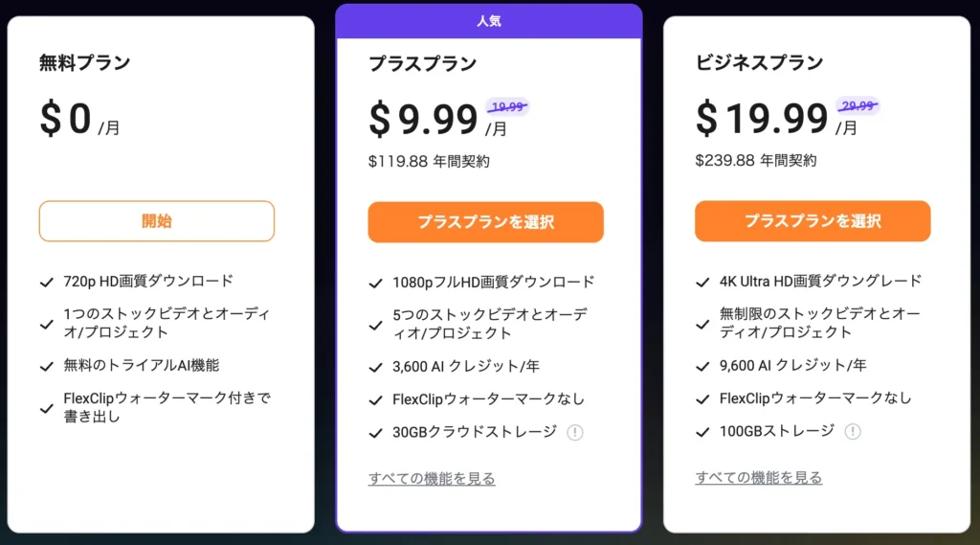Click the struck-through 19.99 price badge
Viewport: 980px width, 545px height.
pos(507,107)
